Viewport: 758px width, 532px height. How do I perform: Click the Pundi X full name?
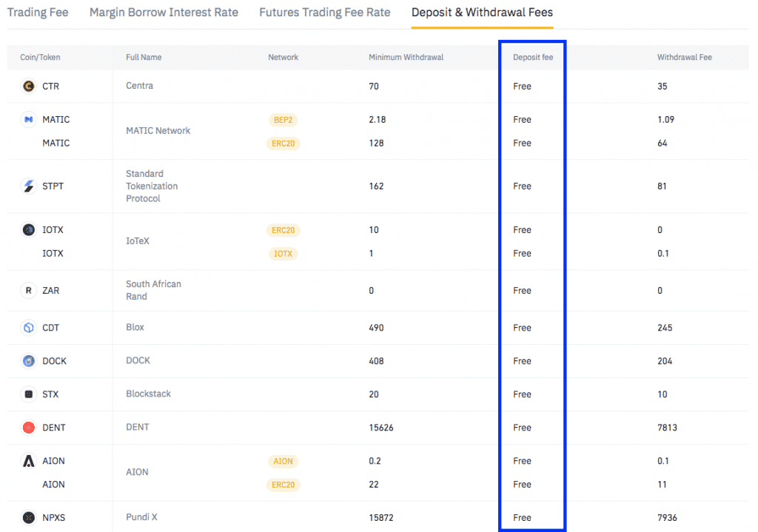point(141,517)
